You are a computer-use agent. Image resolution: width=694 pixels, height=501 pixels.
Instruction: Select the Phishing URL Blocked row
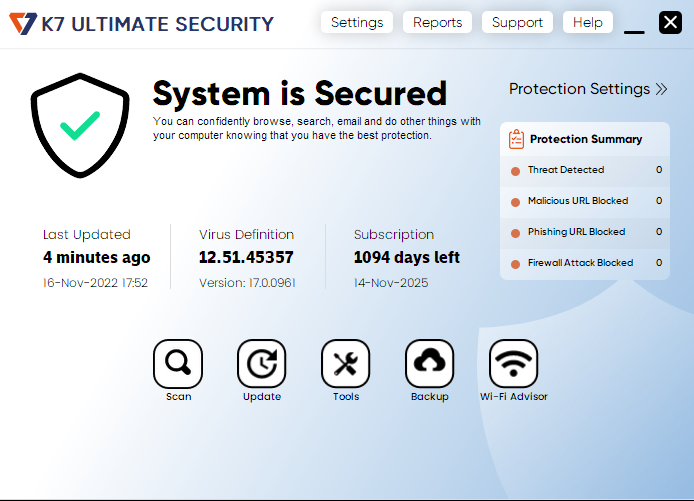click(x=585, y=232)
